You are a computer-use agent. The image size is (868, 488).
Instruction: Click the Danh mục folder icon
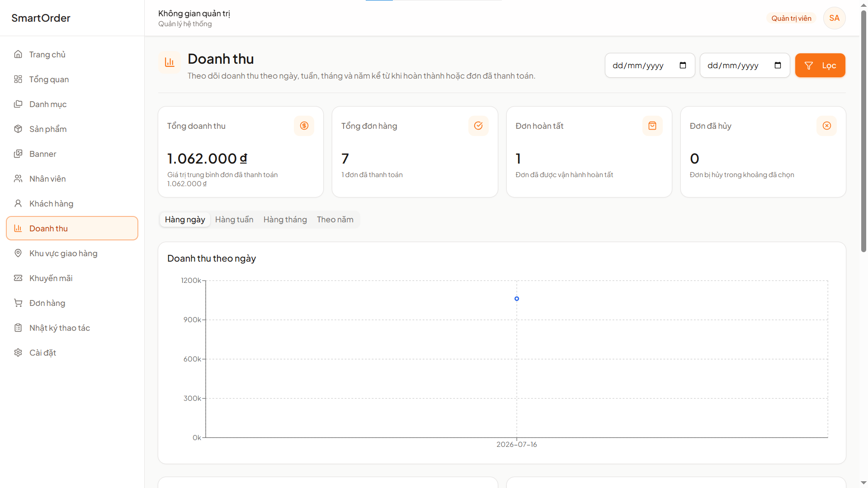pos(18,104)
